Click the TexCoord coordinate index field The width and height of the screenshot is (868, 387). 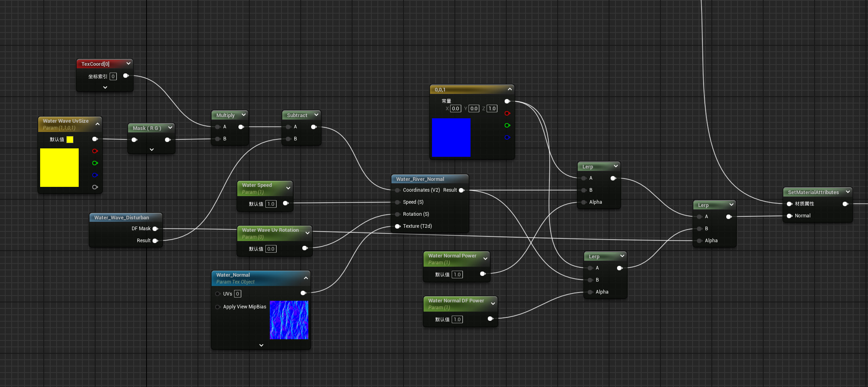[113, 76]
